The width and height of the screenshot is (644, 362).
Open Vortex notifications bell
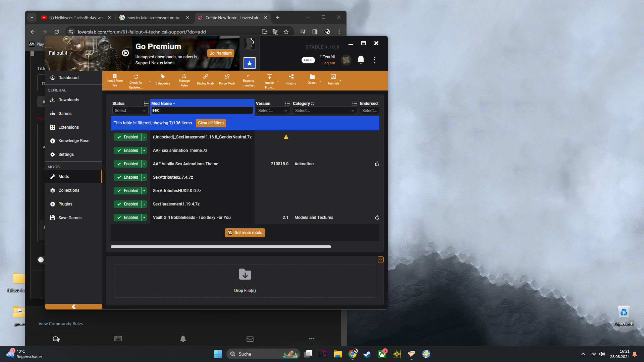[361, 60]
